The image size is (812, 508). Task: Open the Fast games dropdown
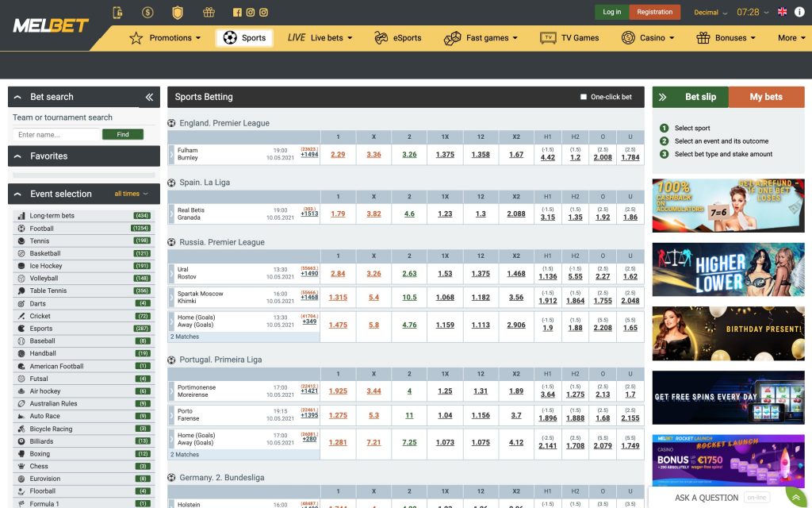coord(481,38)
